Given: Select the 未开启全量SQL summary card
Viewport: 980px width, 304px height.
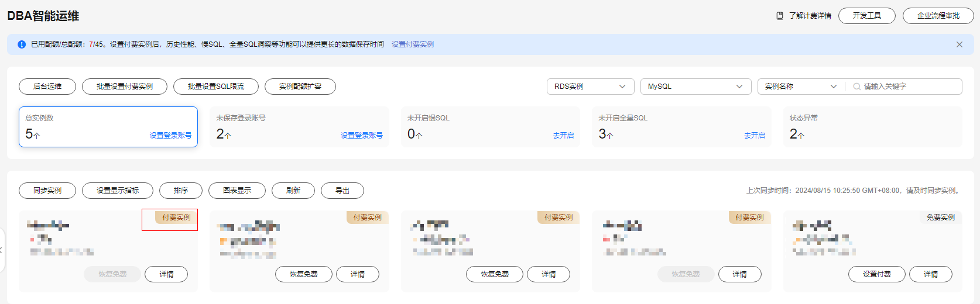Looking at the screenshot, I should [x=681, y=127].
